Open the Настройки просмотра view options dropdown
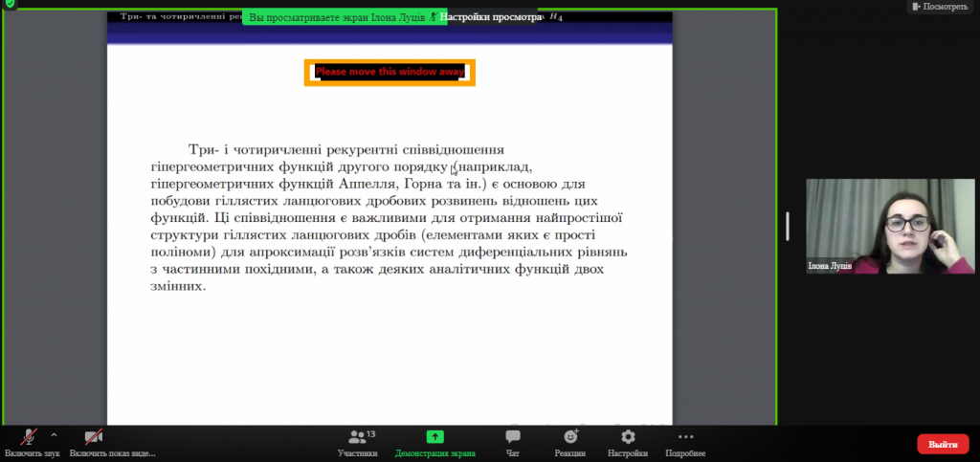The height and width of the screenshot is (462, 980). point(490,17)
